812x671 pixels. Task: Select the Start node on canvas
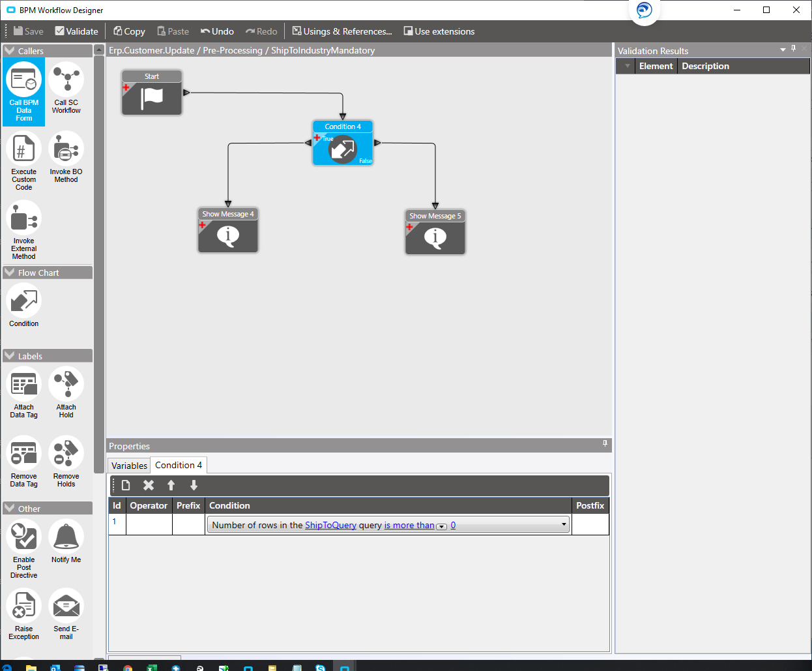point(152,93)
